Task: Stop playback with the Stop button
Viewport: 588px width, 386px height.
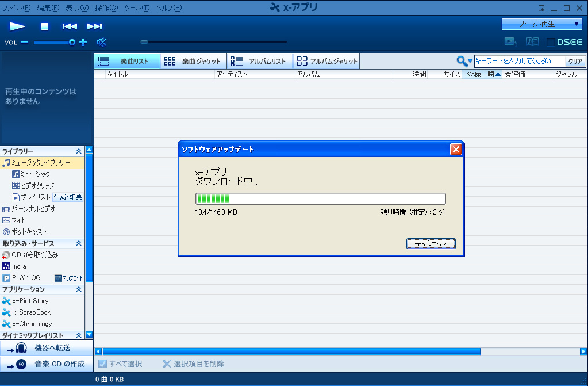Action: [x=45, y=26]
